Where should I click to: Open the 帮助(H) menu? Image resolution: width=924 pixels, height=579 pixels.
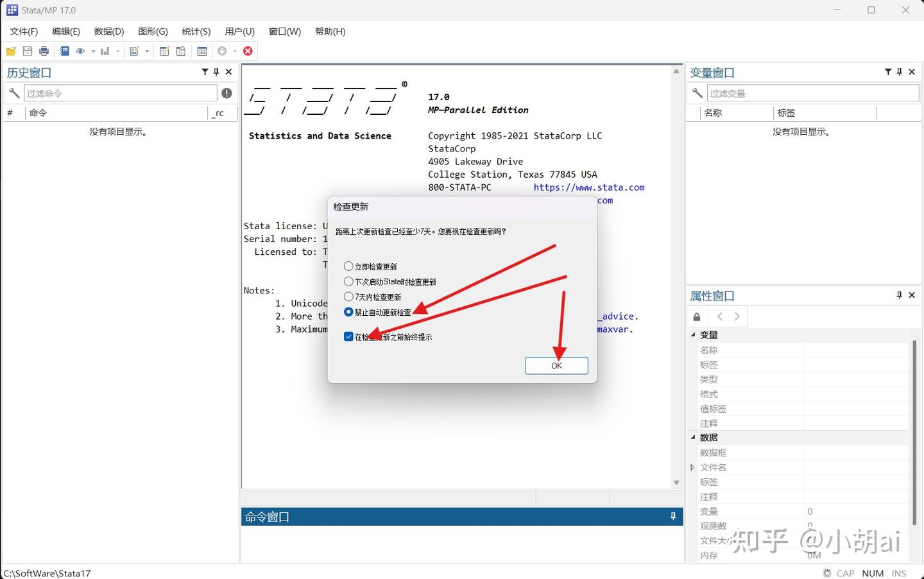[330, 31]
